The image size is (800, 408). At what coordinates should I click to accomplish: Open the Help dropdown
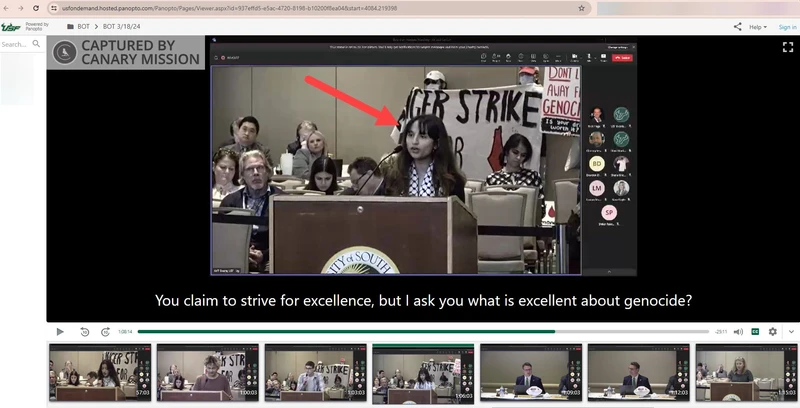760,27
